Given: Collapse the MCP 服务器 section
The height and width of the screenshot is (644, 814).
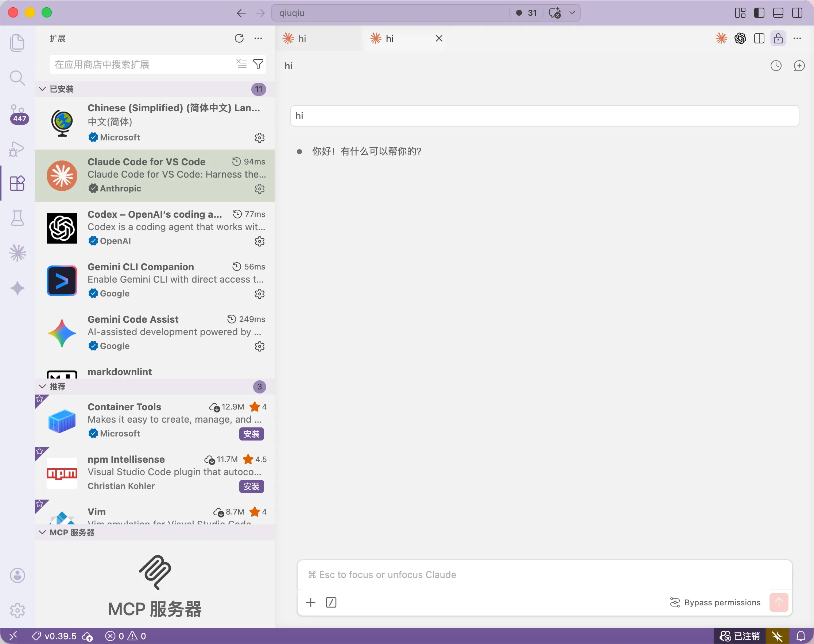Looking at the screenshot, I should 155,532.
